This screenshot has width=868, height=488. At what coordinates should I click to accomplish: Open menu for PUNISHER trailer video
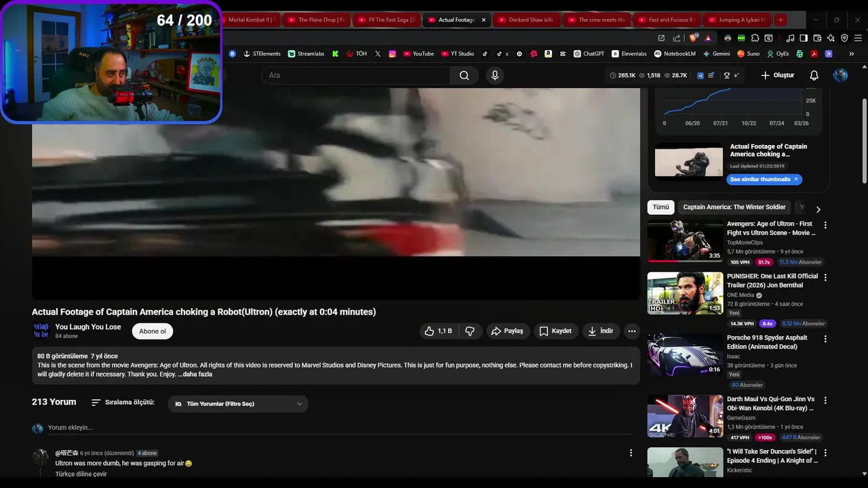pos(825,277)
